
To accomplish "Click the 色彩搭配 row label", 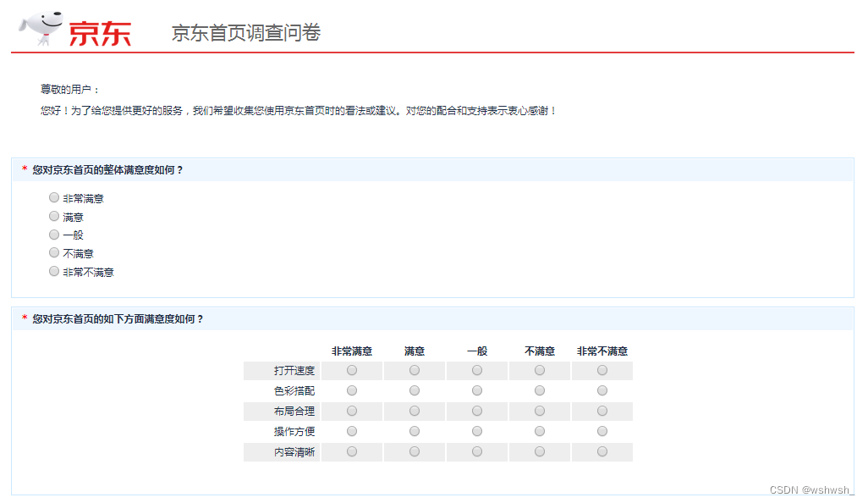I will tap(294, 391).
